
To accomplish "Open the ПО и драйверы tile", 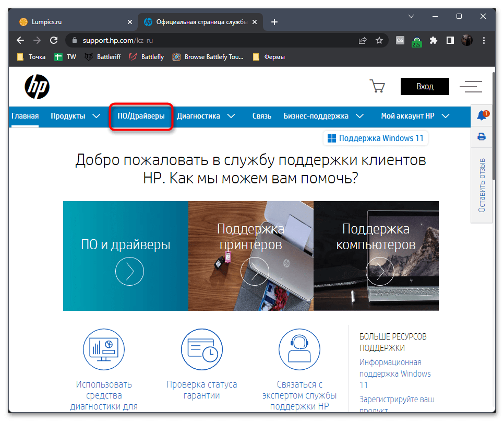I will coord(126,256).
